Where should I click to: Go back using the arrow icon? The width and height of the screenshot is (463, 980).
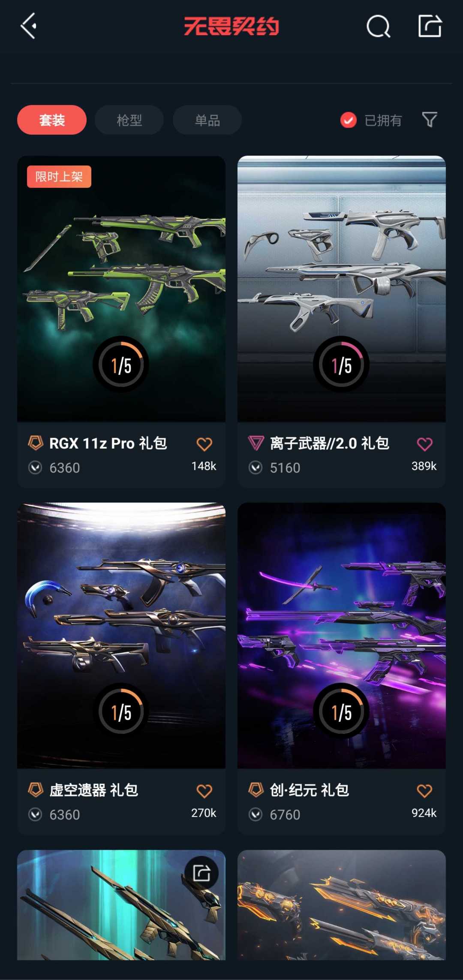[28, 26]
